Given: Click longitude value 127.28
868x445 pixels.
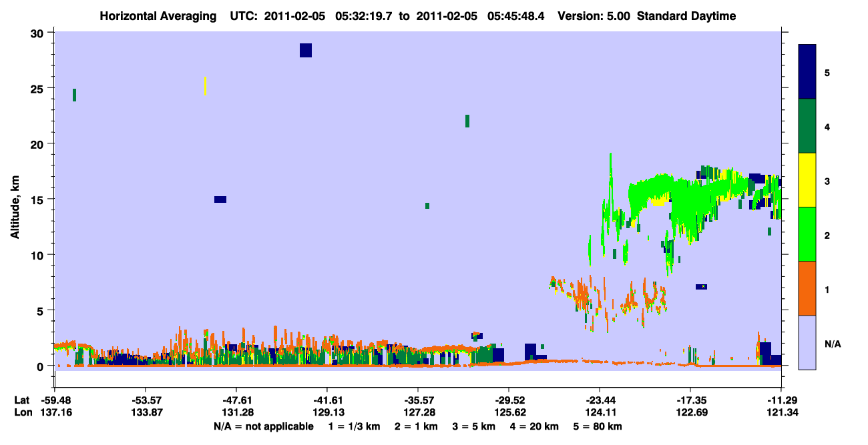Looking at the screenshot, I should click(x=418, y=413).
